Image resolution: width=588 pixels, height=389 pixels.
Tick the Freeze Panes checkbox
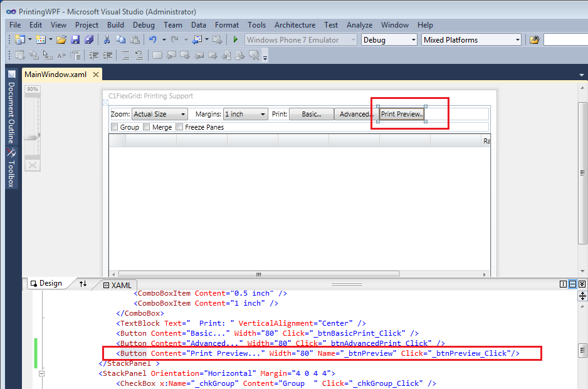click(x=179, y=127)
